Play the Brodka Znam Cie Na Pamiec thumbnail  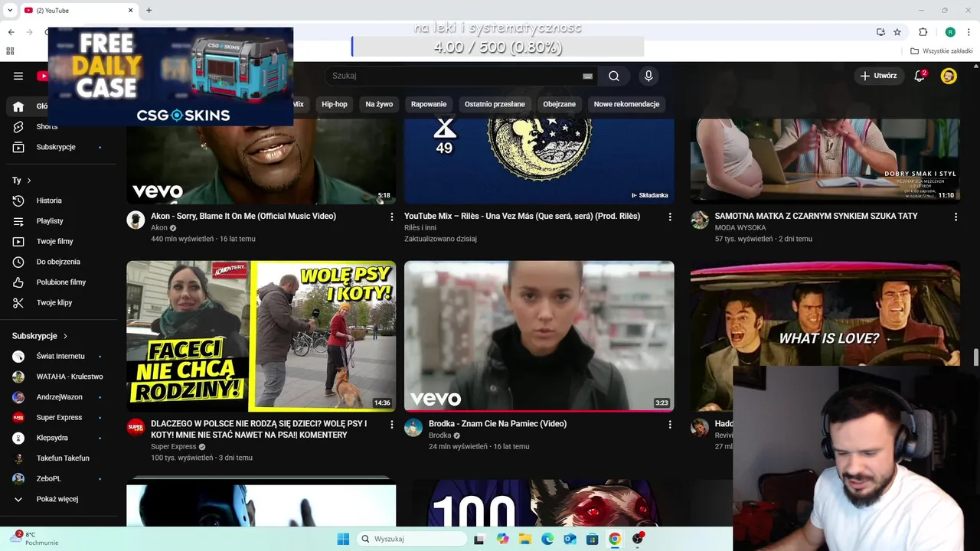(539, 337)
